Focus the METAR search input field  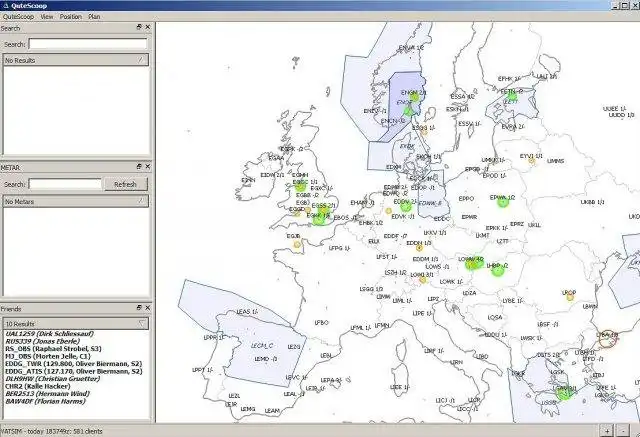[x=65, y=184]
